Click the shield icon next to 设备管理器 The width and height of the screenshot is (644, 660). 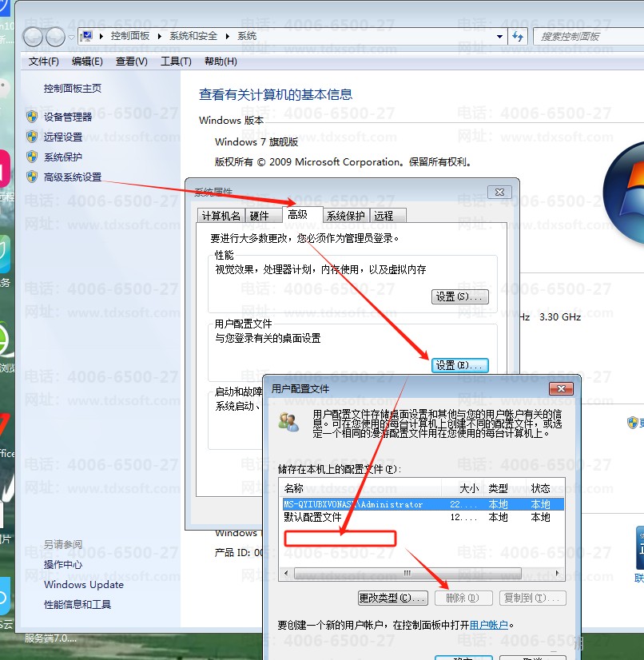coord(32,117)
